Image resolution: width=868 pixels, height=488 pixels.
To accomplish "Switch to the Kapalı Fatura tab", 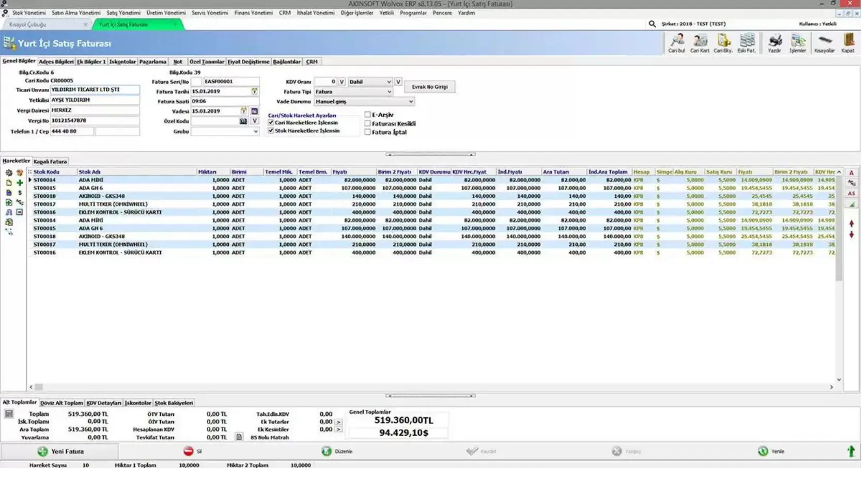I will coord(51,163).
